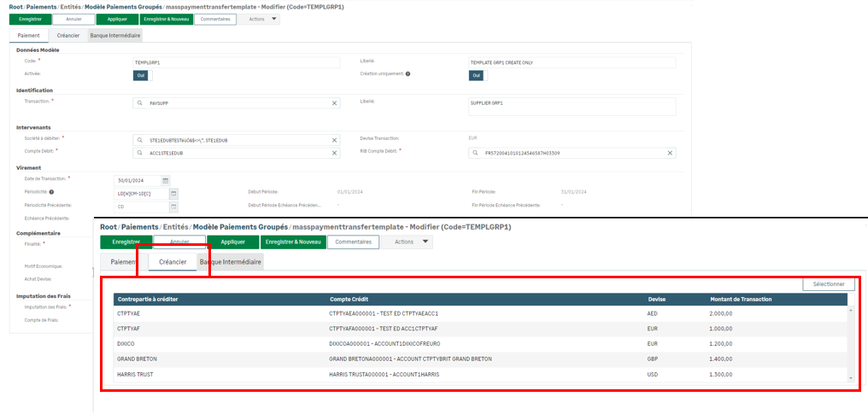Clear the RIB Compte Débit field

pos(670,154)
